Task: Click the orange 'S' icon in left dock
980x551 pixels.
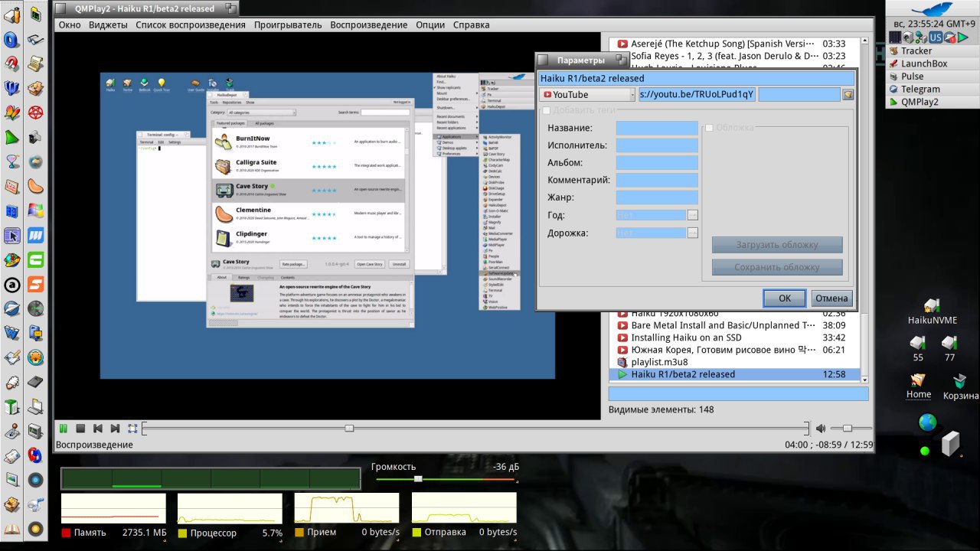Action: tap(35, 285)
